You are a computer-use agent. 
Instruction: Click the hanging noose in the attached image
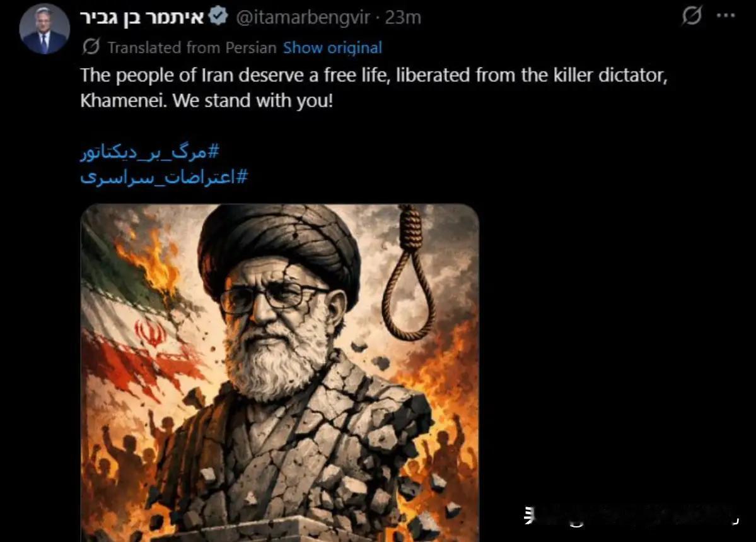[409, 272]
